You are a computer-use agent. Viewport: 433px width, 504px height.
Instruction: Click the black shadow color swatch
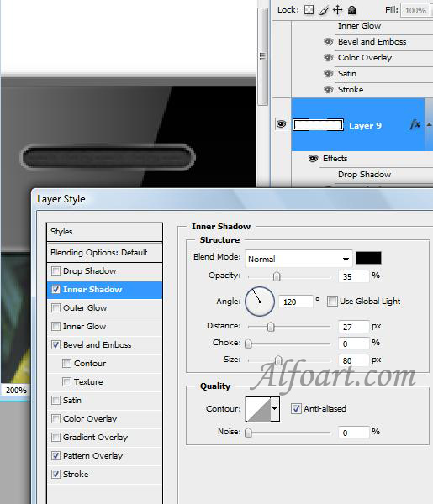(368, 258)
